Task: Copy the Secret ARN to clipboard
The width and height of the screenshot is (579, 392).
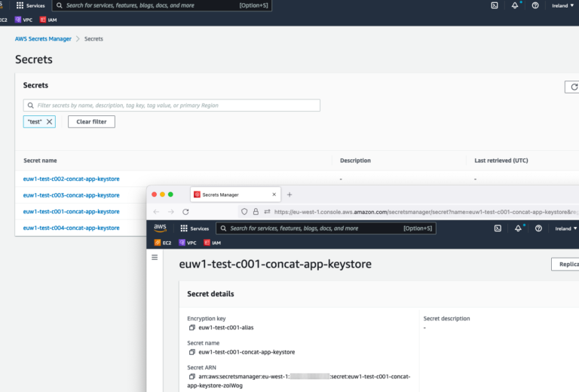Action: pyautogui.click(x=191, y=376)
